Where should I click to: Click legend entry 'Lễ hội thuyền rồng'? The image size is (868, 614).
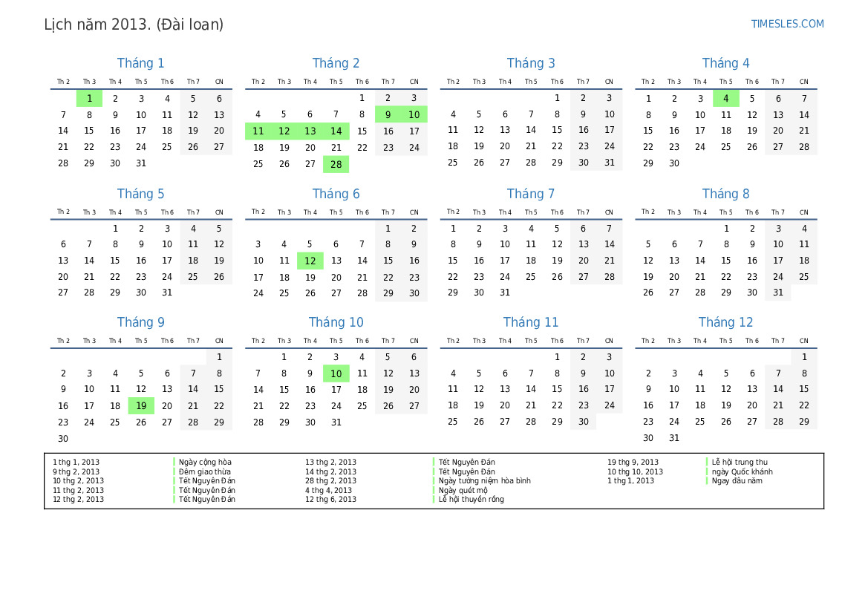point(471,500)
